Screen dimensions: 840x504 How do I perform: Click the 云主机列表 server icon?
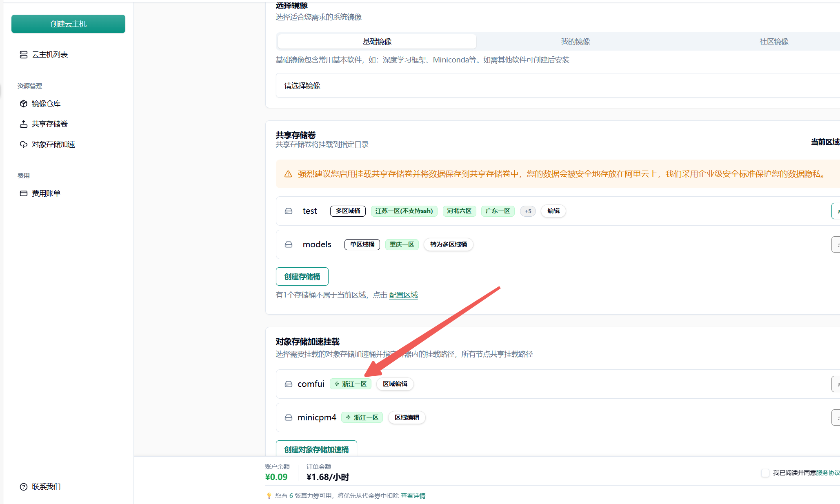(x=24, y=55)
